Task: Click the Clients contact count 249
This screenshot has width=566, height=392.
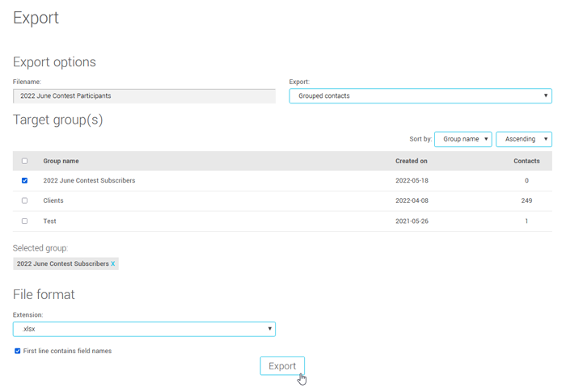Action: pyautogui.click(x=526, y=200)
